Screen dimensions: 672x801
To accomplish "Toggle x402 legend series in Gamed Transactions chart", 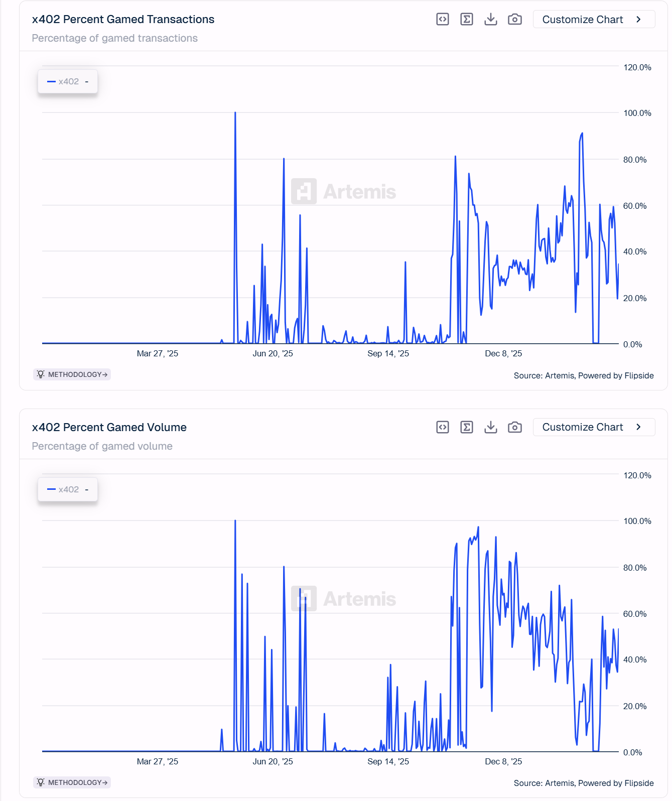I will tap(63, 81).
